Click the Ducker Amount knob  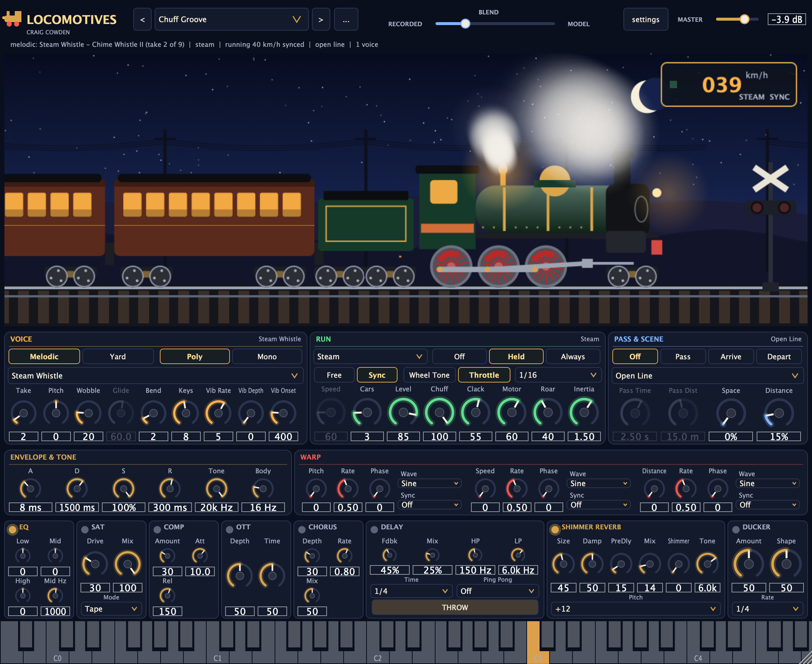[749, 564]
